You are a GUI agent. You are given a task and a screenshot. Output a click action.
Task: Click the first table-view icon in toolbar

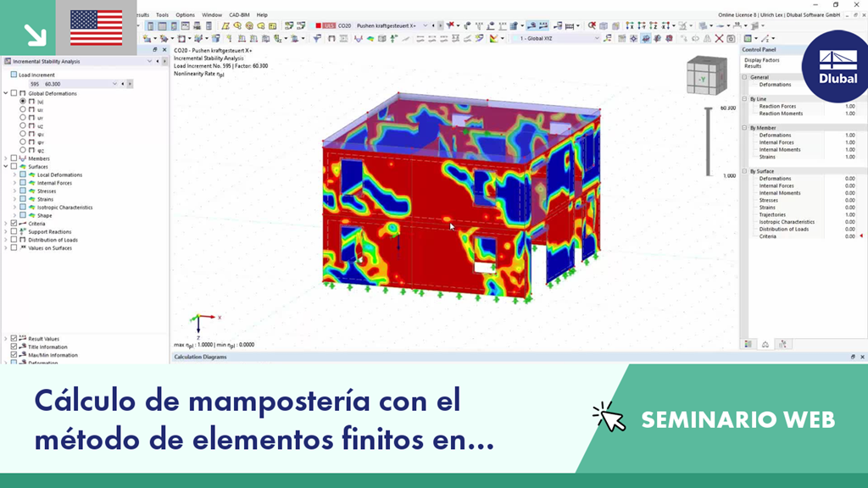pos(150,25)
